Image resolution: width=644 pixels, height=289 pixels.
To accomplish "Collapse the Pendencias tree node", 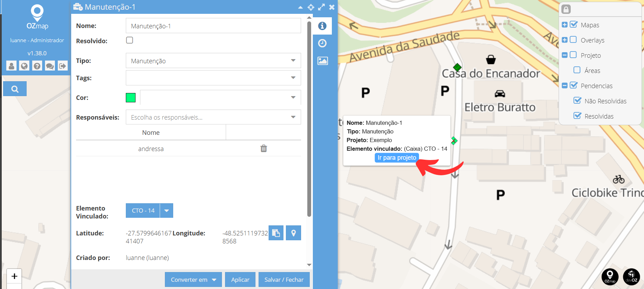I will pos(564,85).
